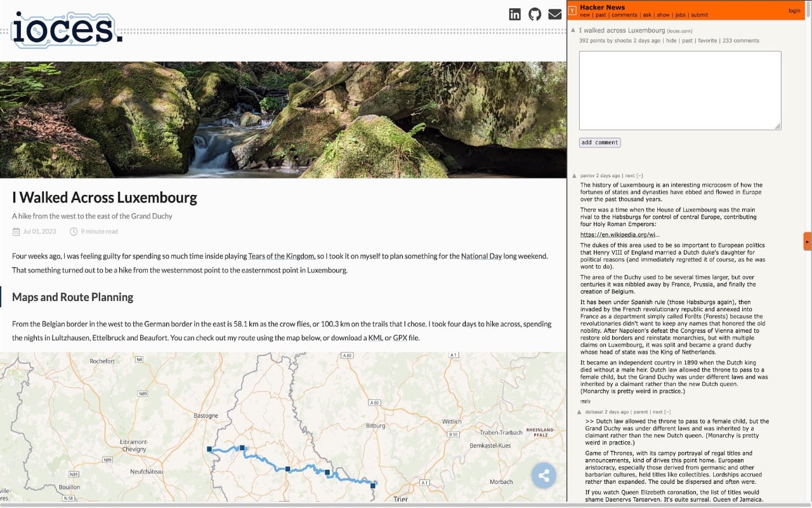Click the 'Hacker News' title text

pos(602,8)
